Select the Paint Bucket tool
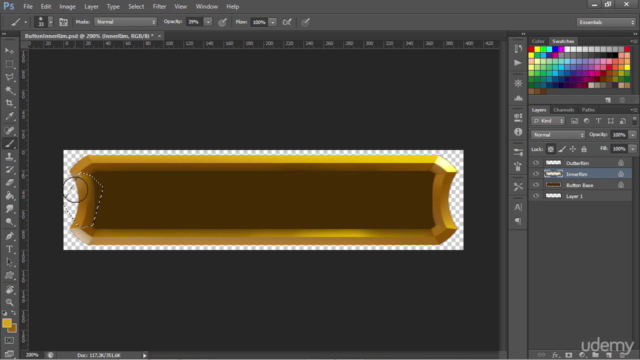The image size is (640, 360). [x=9, y=196]
